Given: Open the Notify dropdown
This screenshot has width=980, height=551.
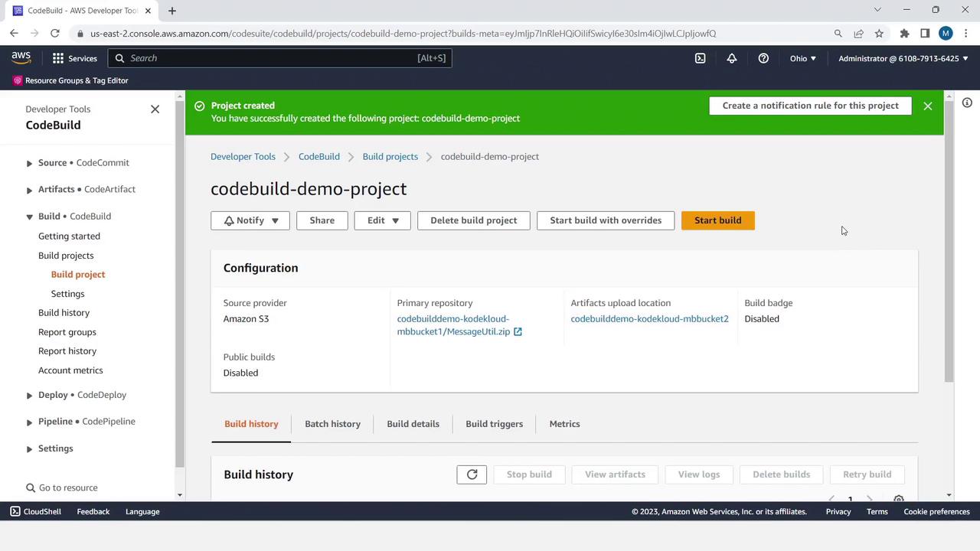Looking at the screenshot, I should tap(250, 220).
